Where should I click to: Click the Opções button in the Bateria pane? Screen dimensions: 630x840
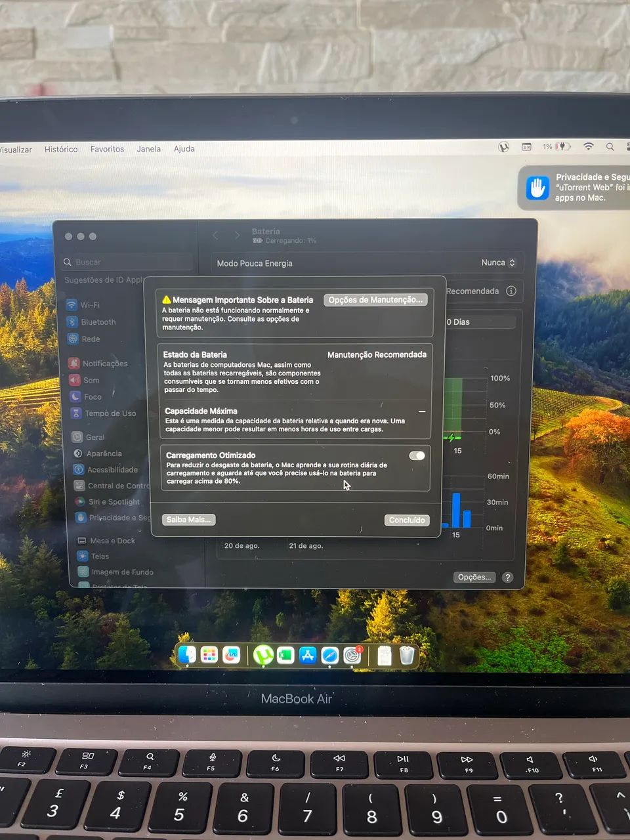click(x=474, y=577)
